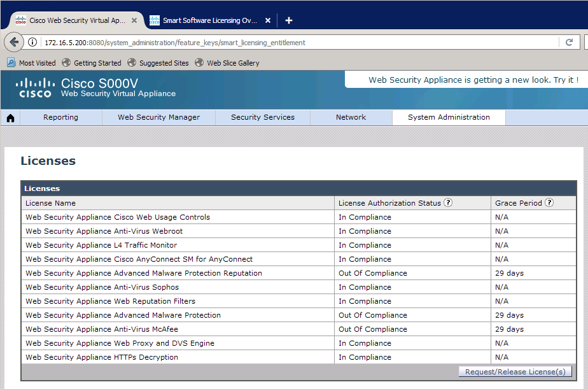Open a new browser tab with plus icon
The width and height of the screenshot is (588, 389).
288,20
